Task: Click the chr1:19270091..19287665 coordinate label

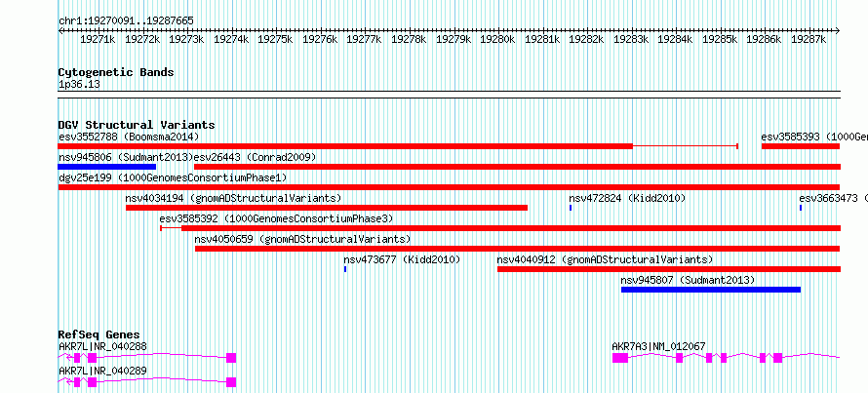Action: [126, 21]
